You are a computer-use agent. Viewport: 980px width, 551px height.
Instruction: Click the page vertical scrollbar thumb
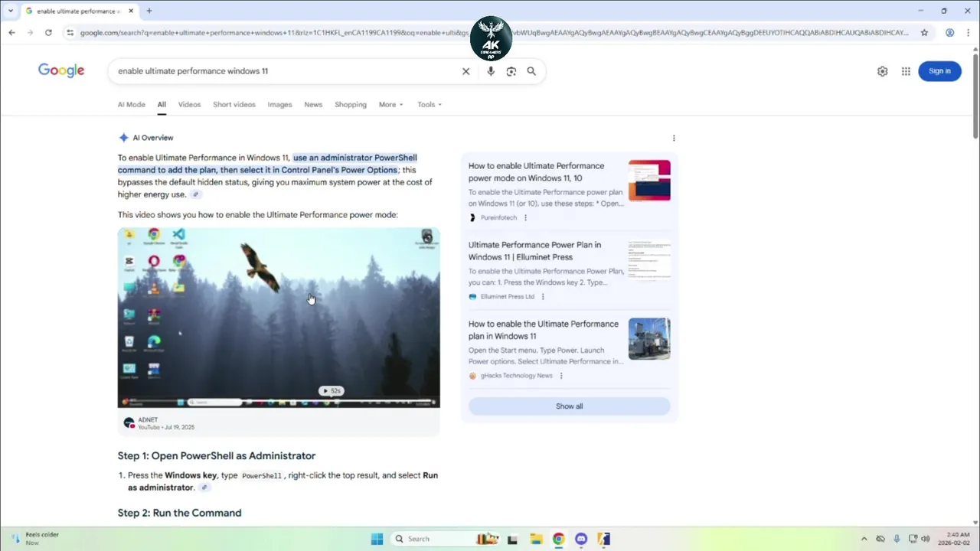point(975,96)
